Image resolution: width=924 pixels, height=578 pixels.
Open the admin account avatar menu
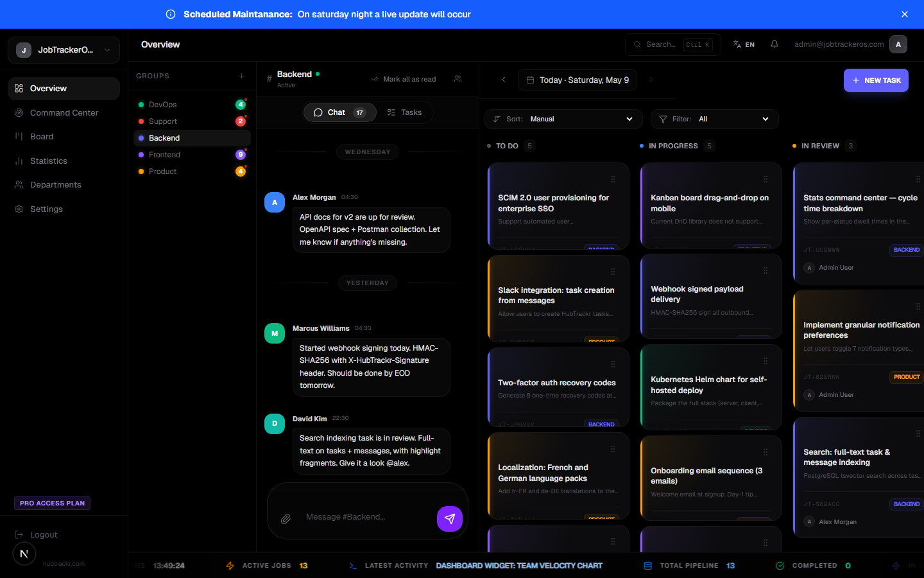pos(898,44)
